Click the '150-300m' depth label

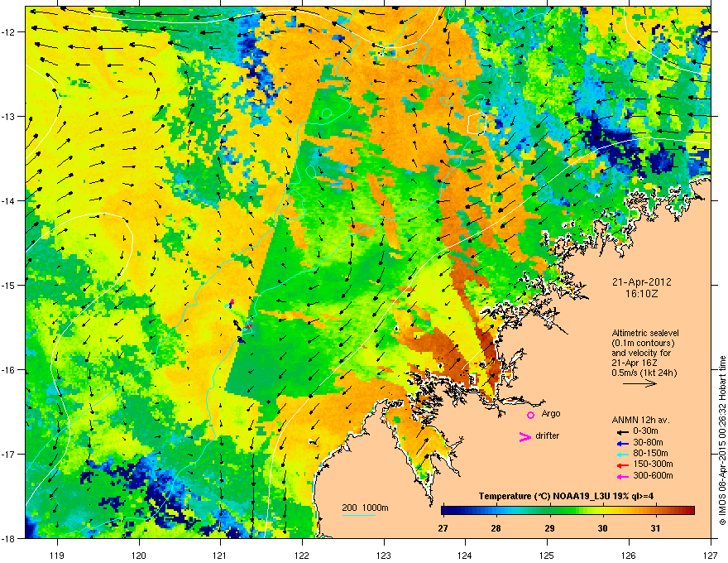click(653, 464)
